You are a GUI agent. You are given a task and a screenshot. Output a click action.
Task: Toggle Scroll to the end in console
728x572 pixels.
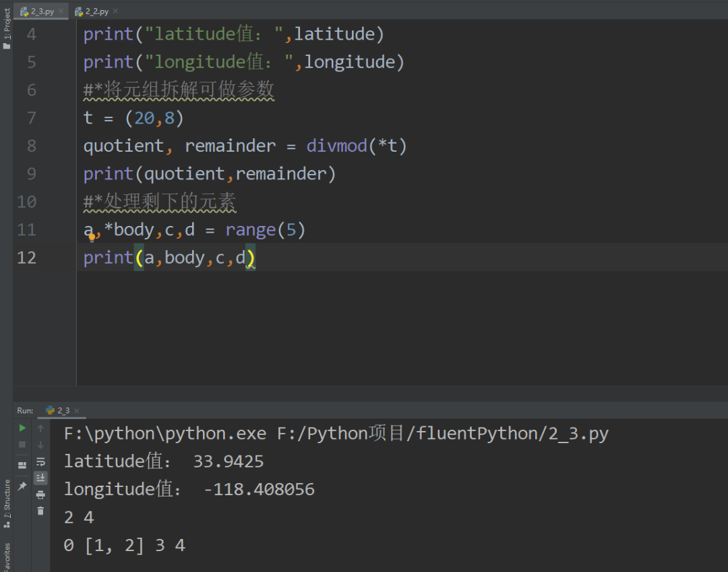point(40,478)
